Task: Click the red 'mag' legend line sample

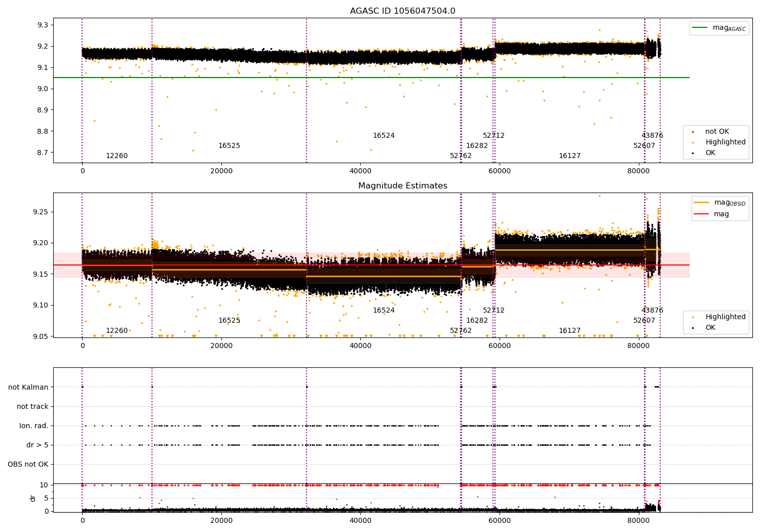Action: pos(702,214)
